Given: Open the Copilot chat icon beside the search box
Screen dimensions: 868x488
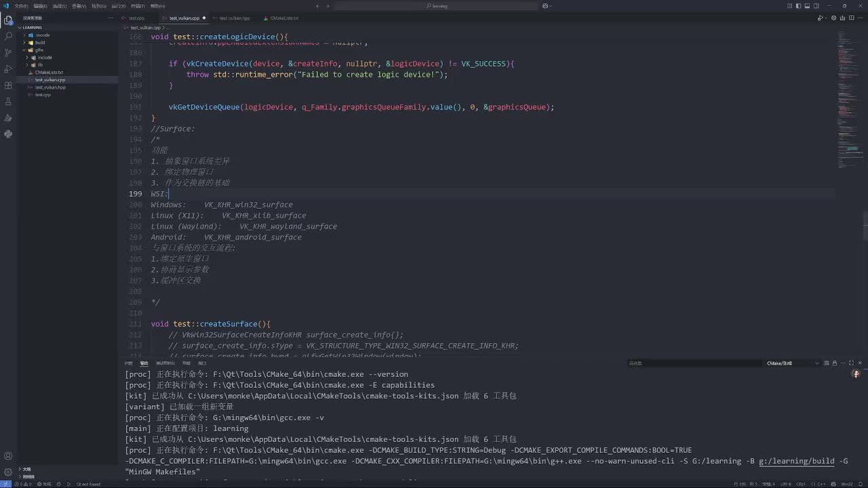Looking at the screenshot, I should (547, 5).
